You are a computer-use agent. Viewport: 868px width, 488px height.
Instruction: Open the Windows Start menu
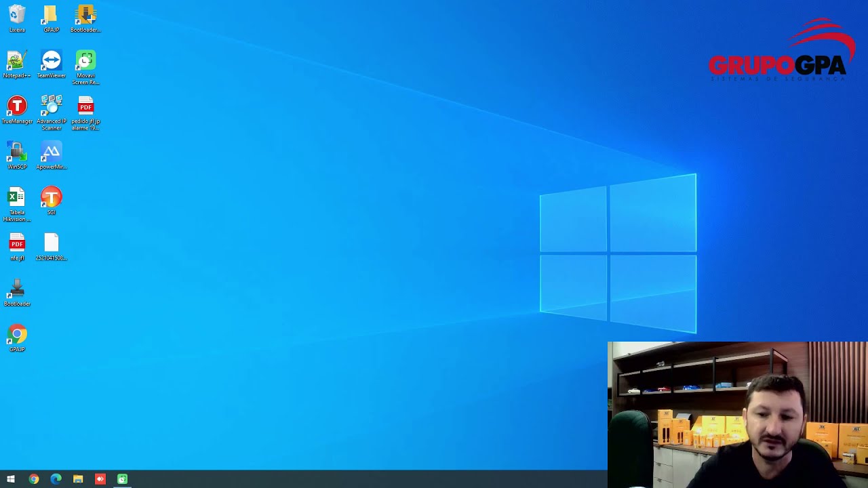coord(11,479)
